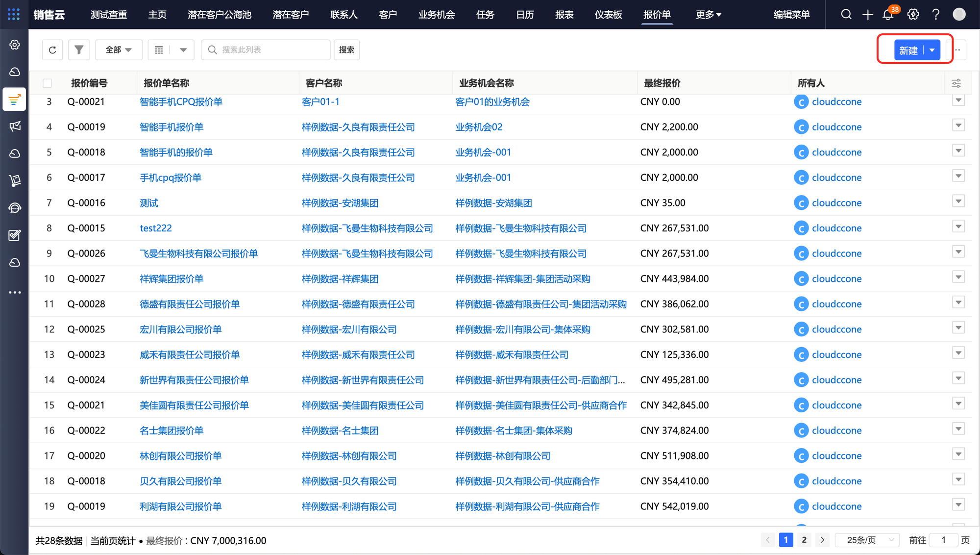Open the 更多 menu in navigation
Image resolution: width=980 pixels, height=555 pixels.
coord(708,15)
